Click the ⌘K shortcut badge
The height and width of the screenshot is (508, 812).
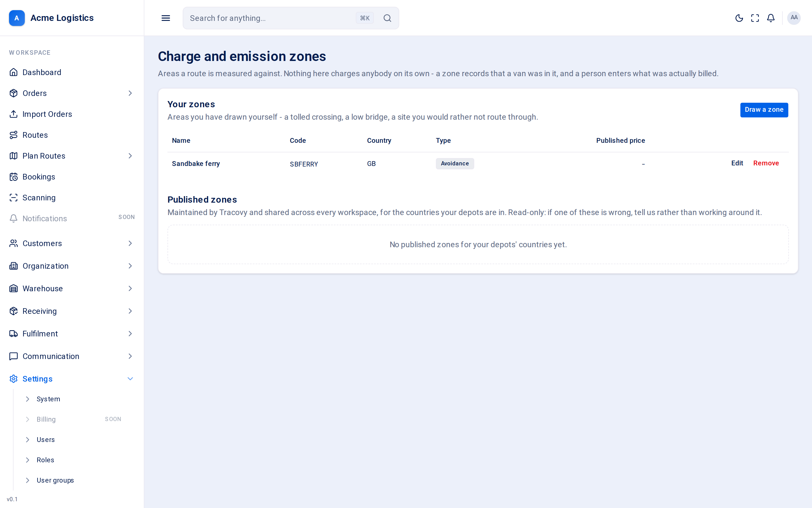coord(364,18)
